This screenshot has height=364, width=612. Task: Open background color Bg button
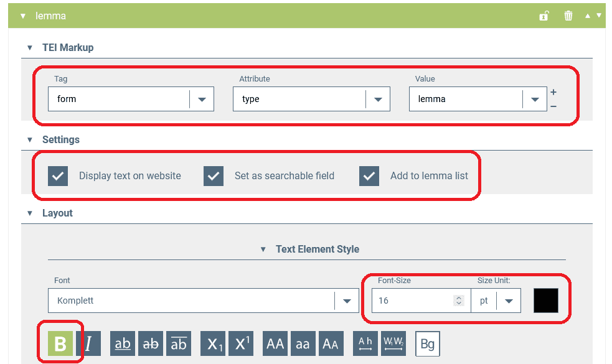[x=428, y=343]
